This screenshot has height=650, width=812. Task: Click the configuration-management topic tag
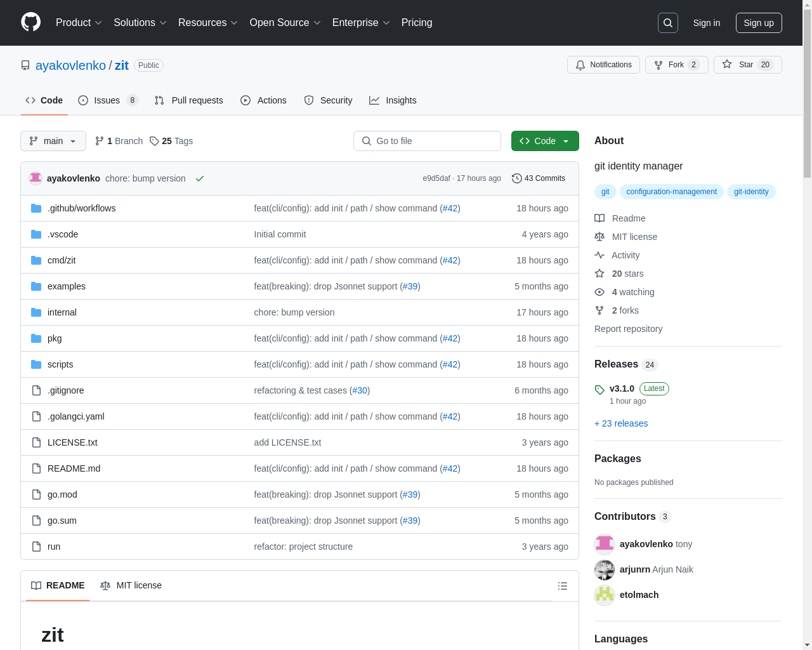coord(672,192)
